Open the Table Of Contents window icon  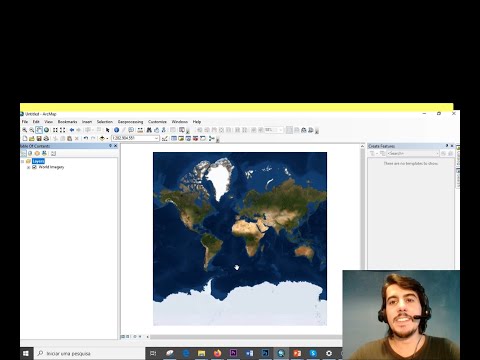coord(174,138)
